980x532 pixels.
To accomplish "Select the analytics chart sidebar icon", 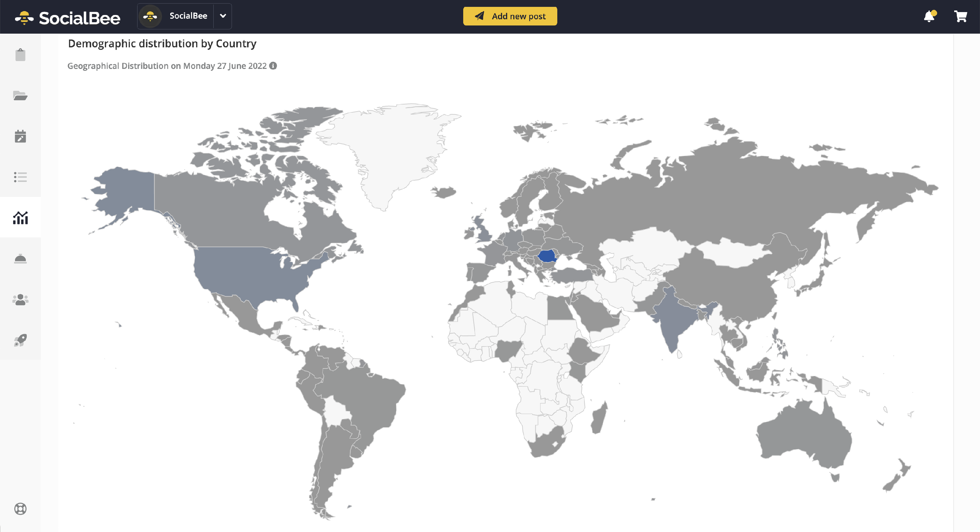I will click(x=20, y=218).
